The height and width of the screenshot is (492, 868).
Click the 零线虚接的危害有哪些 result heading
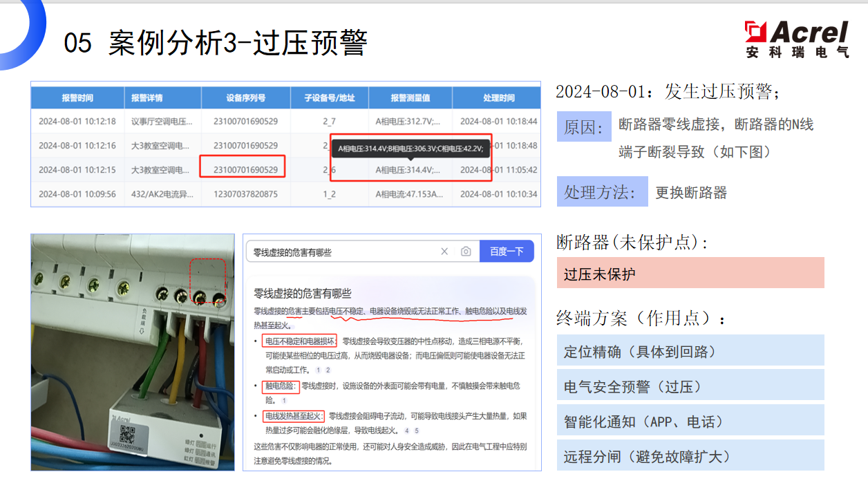click(303, 294)
